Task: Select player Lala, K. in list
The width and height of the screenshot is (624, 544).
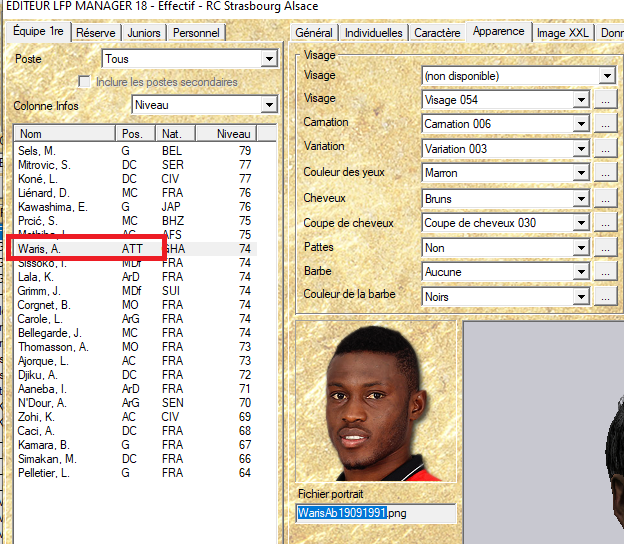Action: click(135, 277)
